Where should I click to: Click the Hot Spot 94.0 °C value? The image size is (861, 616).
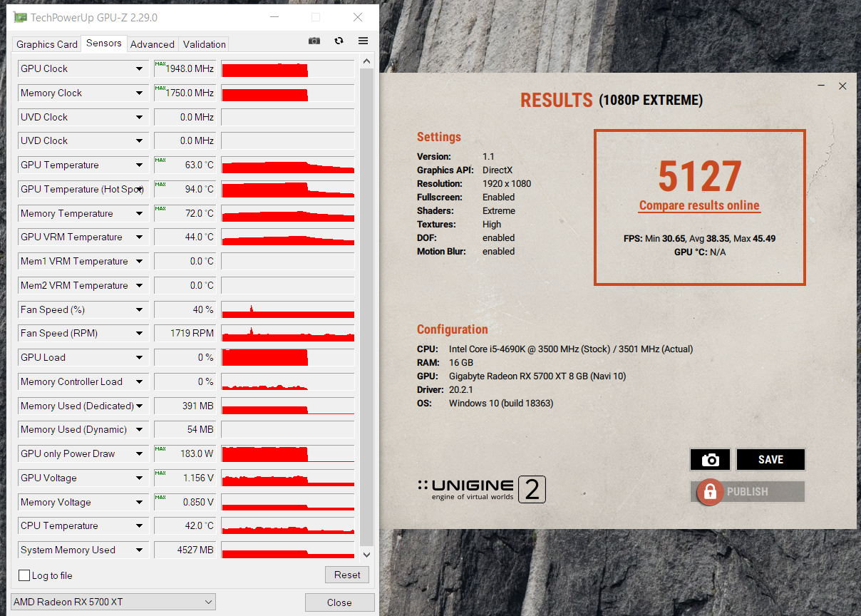click(x=185, y=190)
